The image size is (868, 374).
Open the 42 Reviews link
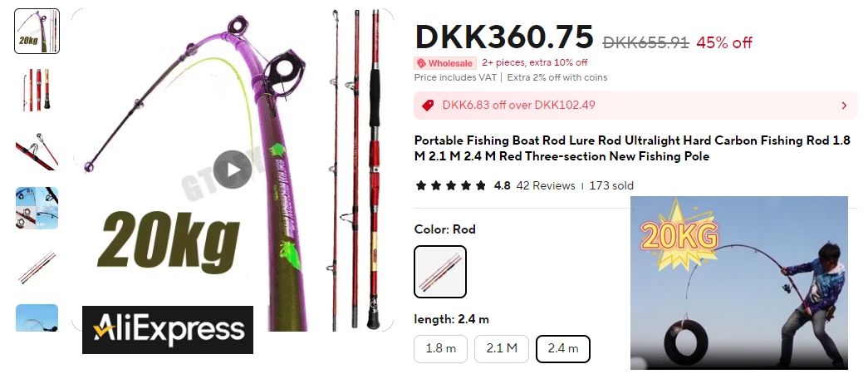(546, 185)
